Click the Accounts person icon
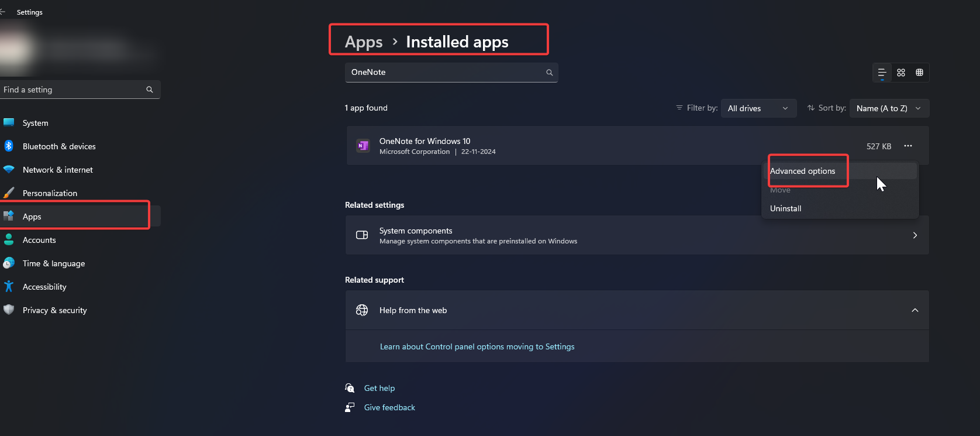 tap(9, 239)
